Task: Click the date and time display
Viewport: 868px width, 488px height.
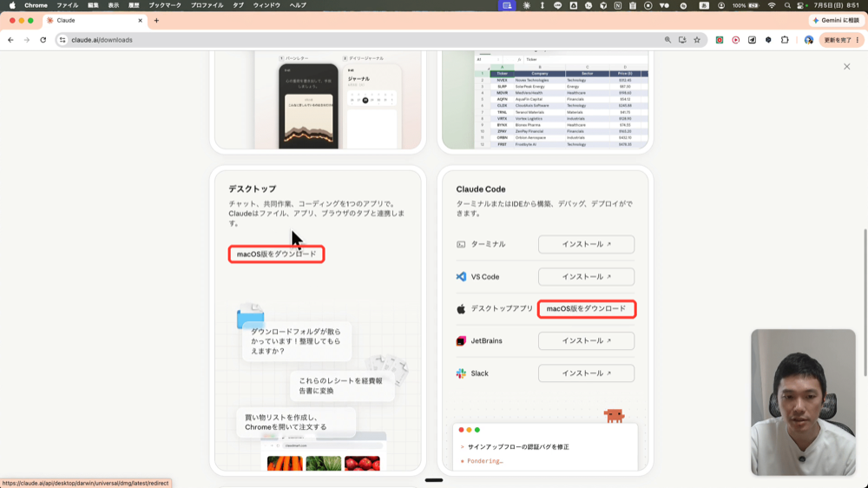Action: 836,5
